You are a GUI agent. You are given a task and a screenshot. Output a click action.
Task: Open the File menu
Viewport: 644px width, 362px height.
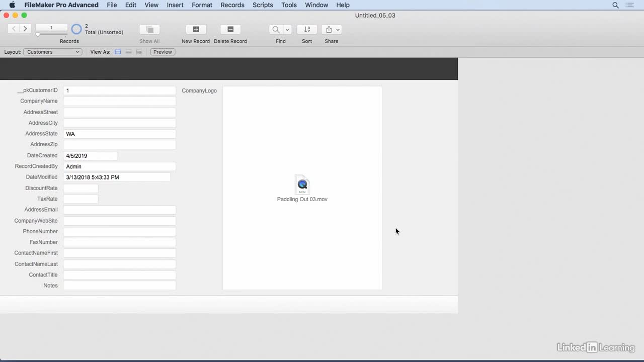coord(112,5)
